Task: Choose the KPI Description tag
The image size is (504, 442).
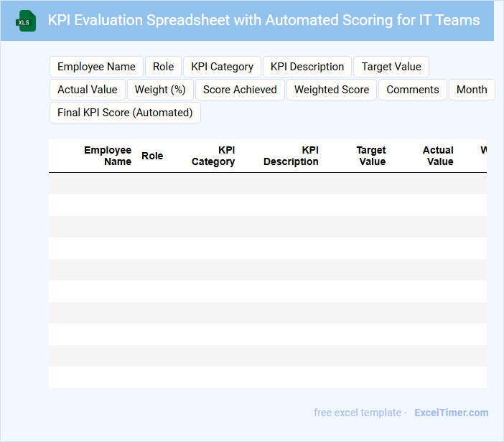Action: coord(307,67)
